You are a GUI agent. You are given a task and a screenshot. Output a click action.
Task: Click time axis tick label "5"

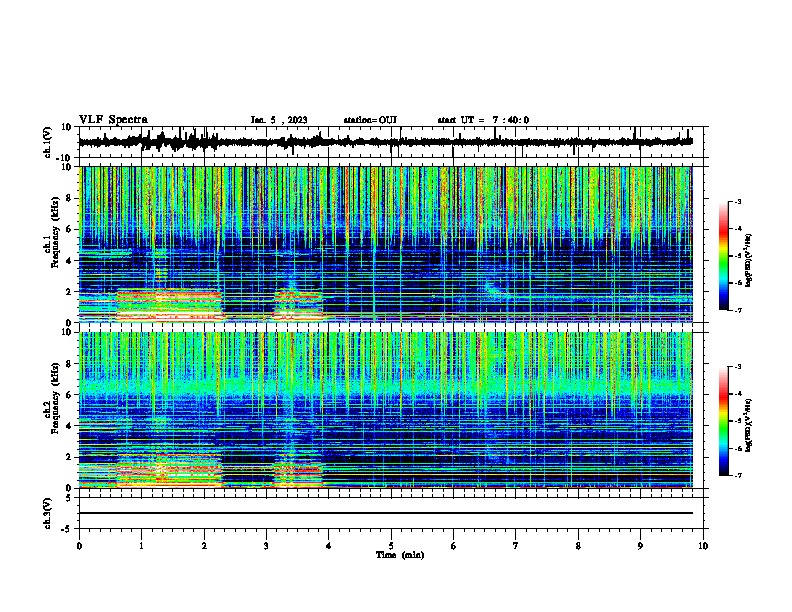[x=391, y=546]
